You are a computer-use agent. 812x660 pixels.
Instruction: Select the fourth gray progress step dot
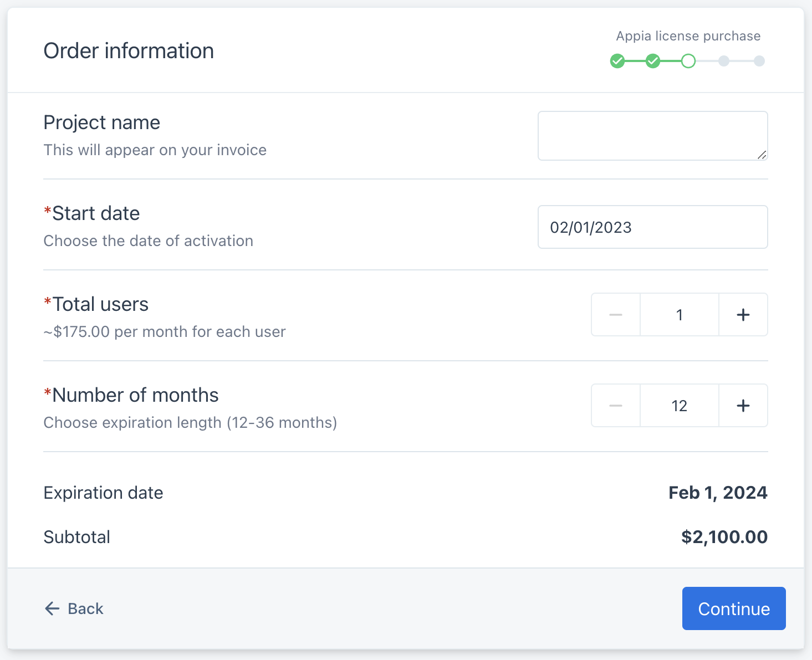tap(724, 61)
